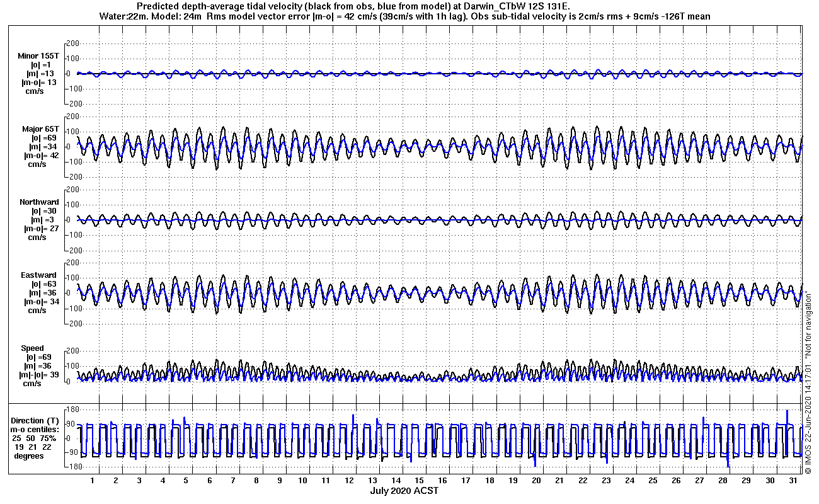
Task: Click day '17' on the x-axis
Action: coord(466,480)
